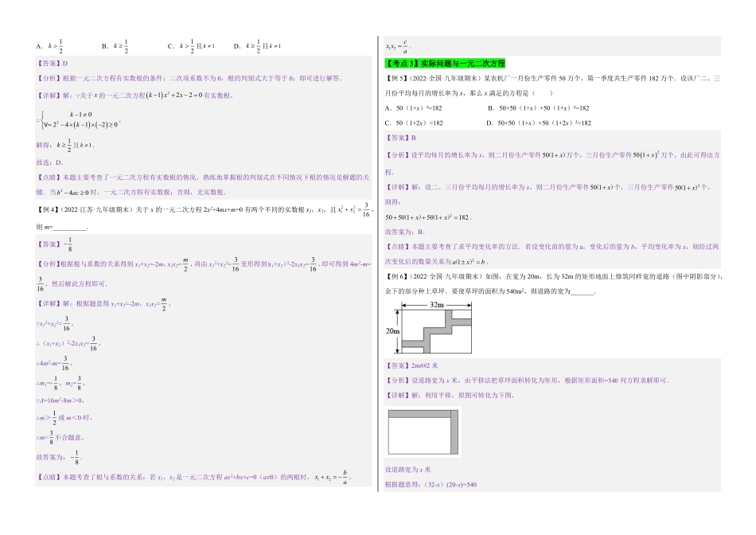Click the line starting 【分析】根据一元二次方程有实数根的条件
The width and height of the screenshot is (756, 535).
coord(189,78)
